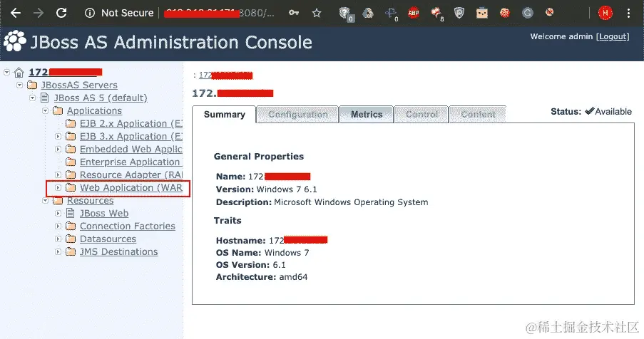Image resolution: width=644 pixels, height=339 pixels.
Task: Collapse the root 172 tree node
Action: point(6,72)
